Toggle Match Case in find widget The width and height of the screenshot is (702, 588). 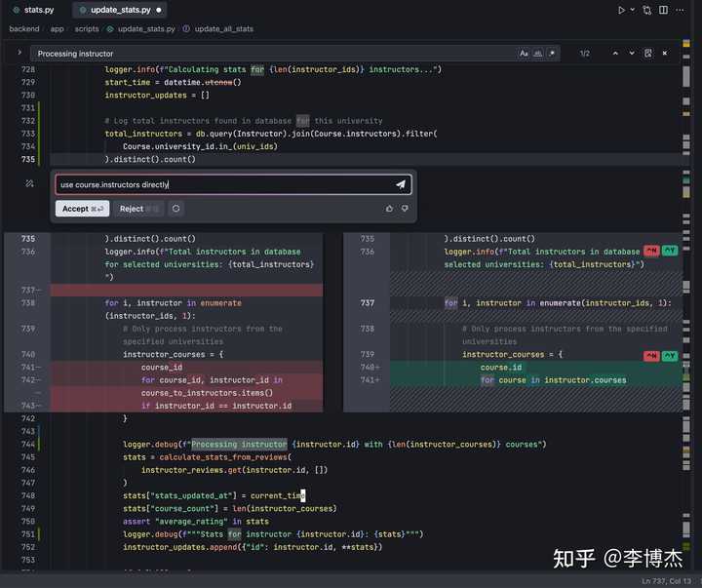pyautogui.click(x=524, y=54)
